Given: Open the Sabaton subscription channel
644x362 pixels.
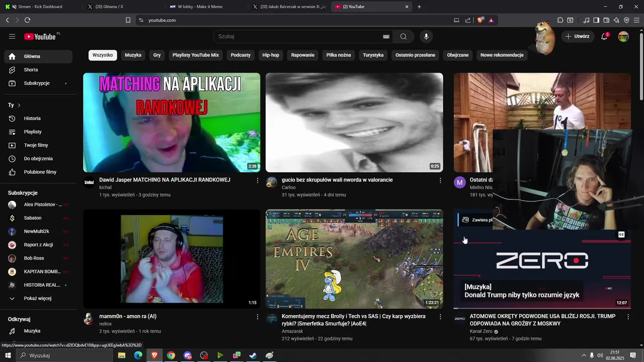Looking at the screenshot, I should click(x=38, y=218).
